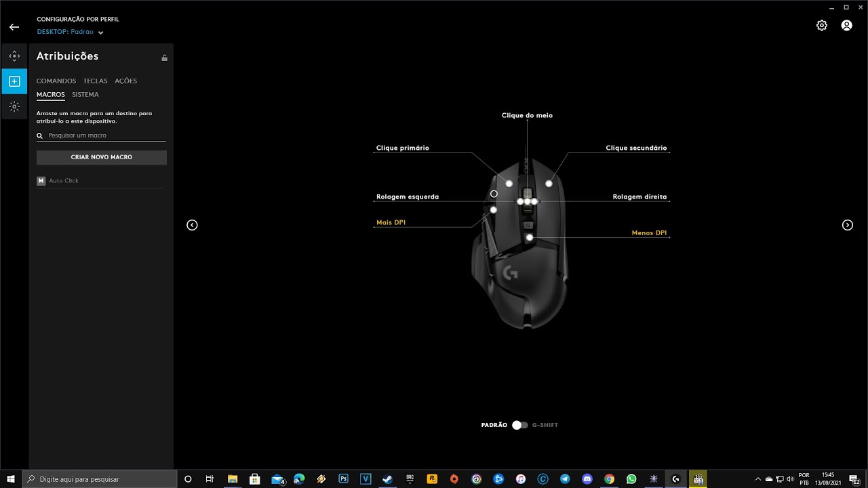868x488 pixels.
Task: Show next mouse view with right arrow
Action: click(848, 225)
